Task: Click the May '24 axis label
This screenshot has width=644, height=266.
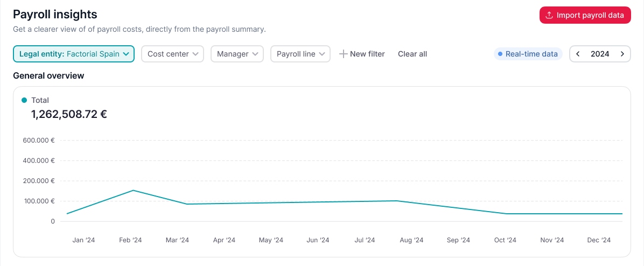Action: (271, 240)
